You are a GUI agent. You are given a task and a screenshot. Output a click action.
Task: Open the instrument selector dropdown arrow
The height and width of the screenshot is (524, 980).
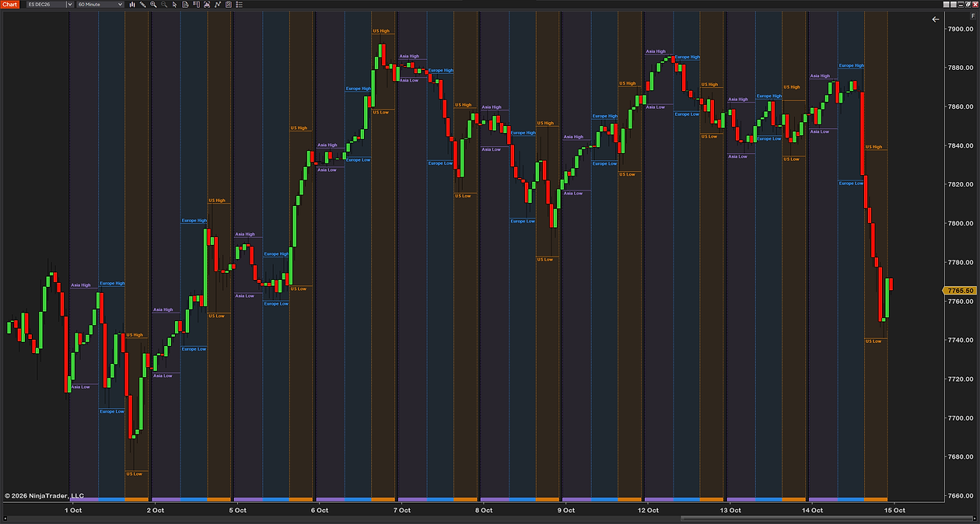[x=70, y=5]
